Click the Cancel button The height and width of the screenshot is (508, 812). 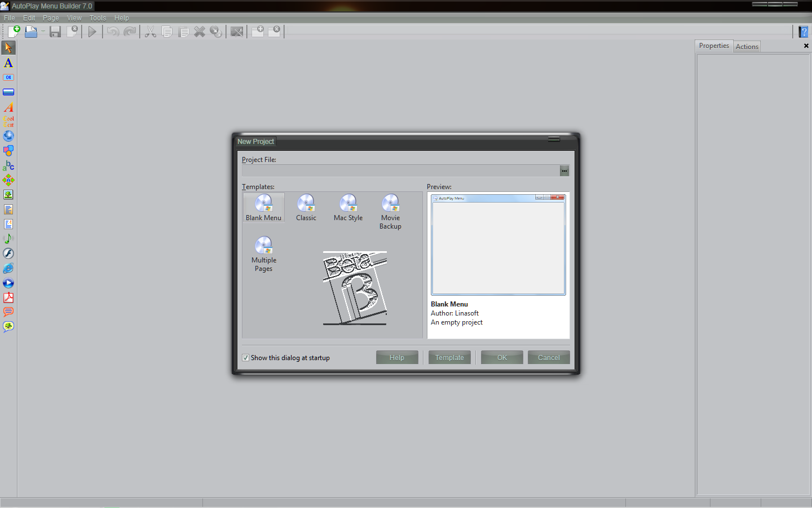(x=549, y=358)
